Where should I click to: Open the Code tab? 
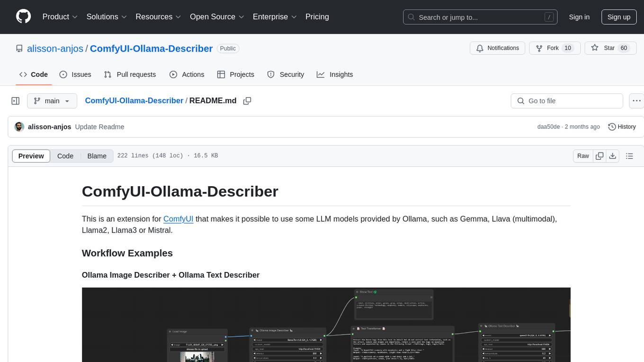[x=34, y=74]
